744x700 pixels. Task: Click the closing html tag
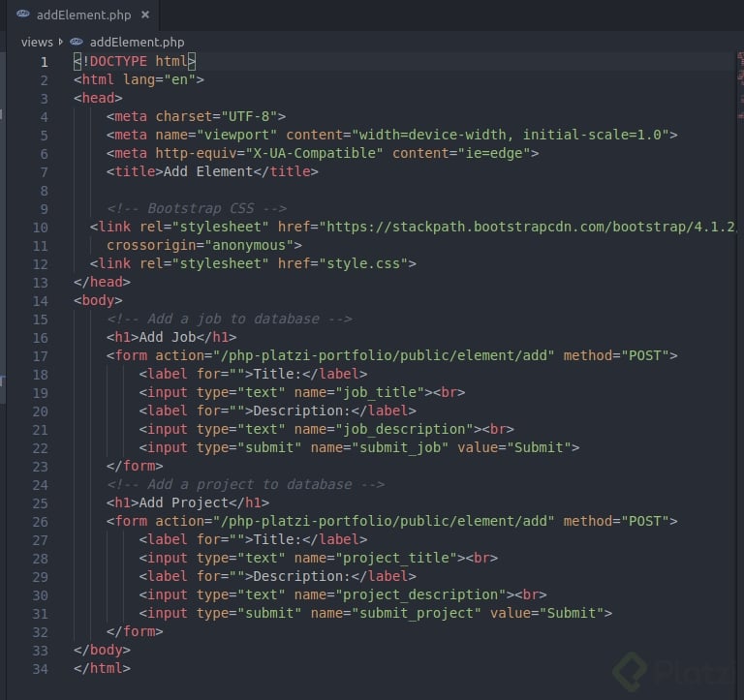click(x=102, y=668)
